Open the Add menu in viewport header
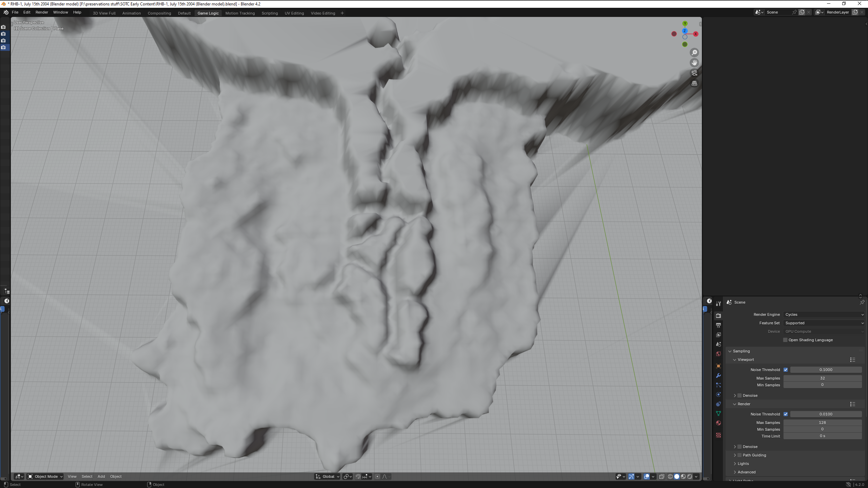Screen dimensions: 868x488 101,476
